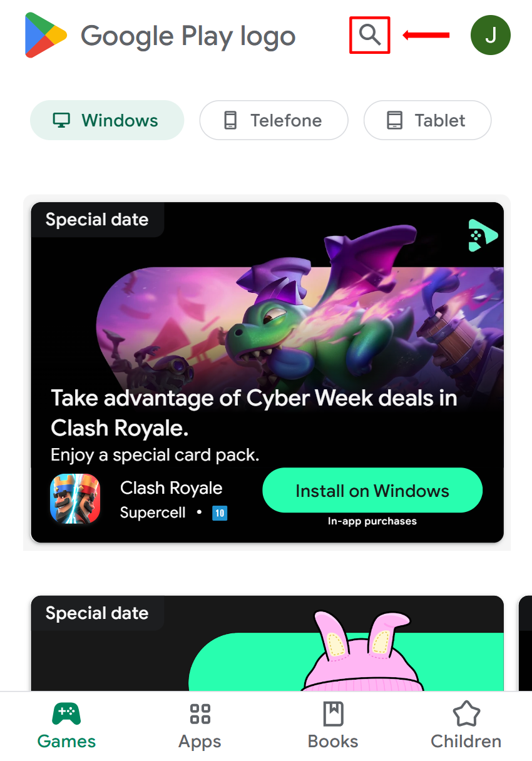The image size is (532, 761).
Task: Tap the Play Games controller badge on banner
Action: click(x=483, y=235)
